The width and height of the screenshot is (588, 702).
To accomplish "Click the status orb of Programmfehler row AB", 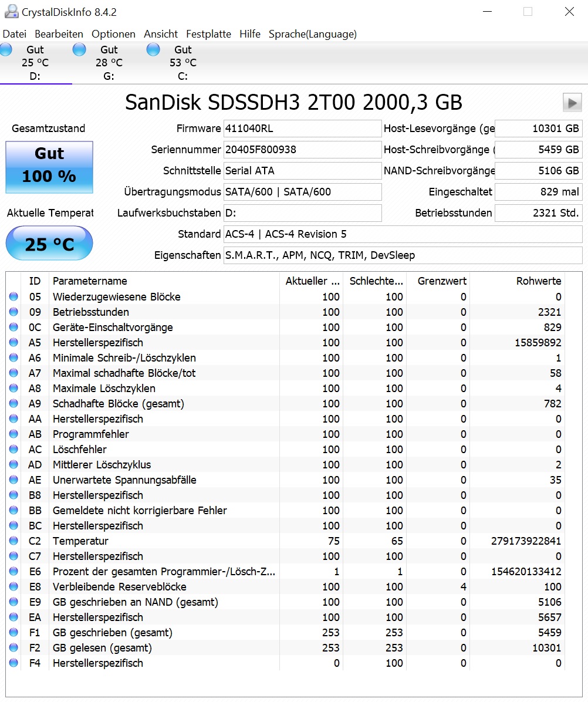I will [14, 433].
